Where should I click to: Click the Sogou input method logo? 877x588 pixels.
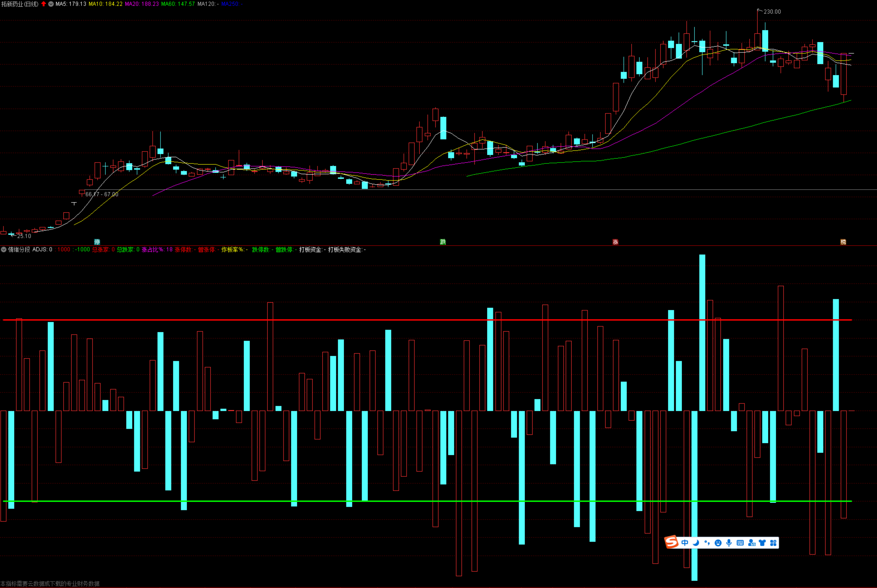671,542
